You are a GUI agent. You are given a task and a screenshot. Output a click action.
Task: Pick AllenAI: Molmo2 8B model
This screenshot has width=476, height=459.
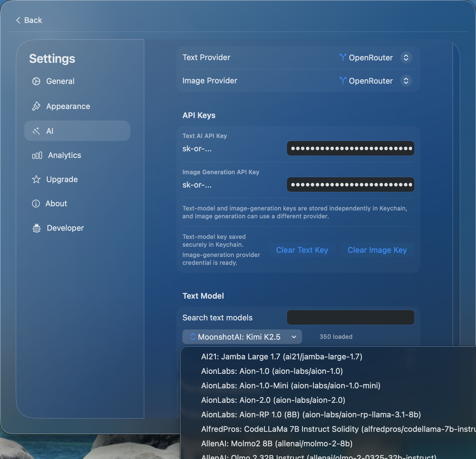point(277,444)
